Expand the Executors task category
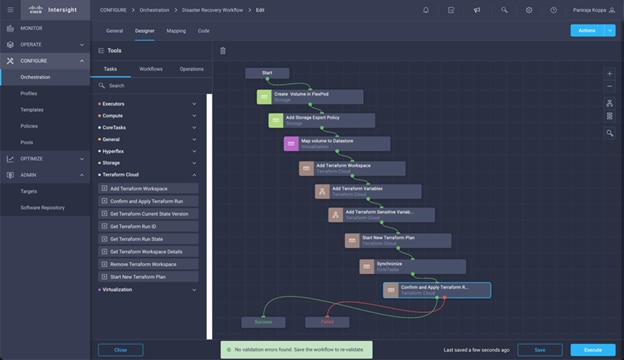Viewport: 624px width, 360px height. [194, 104]
